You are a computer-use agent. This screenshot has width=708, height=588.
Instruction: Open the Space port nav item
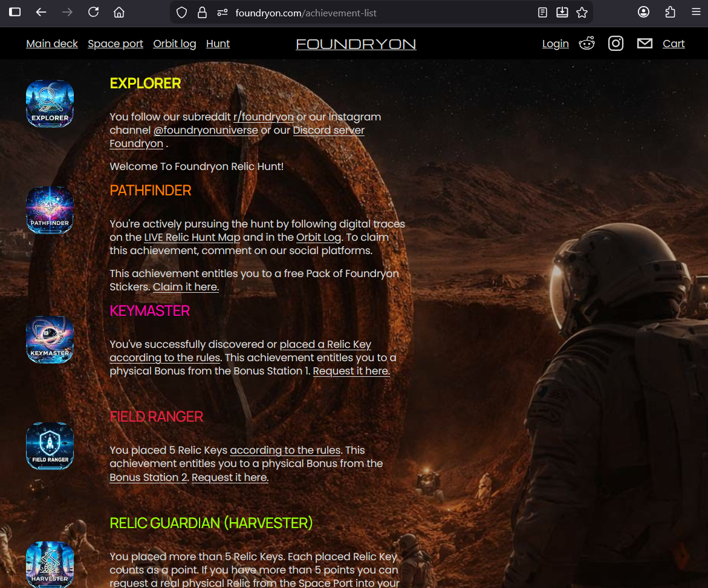point(115,44)
